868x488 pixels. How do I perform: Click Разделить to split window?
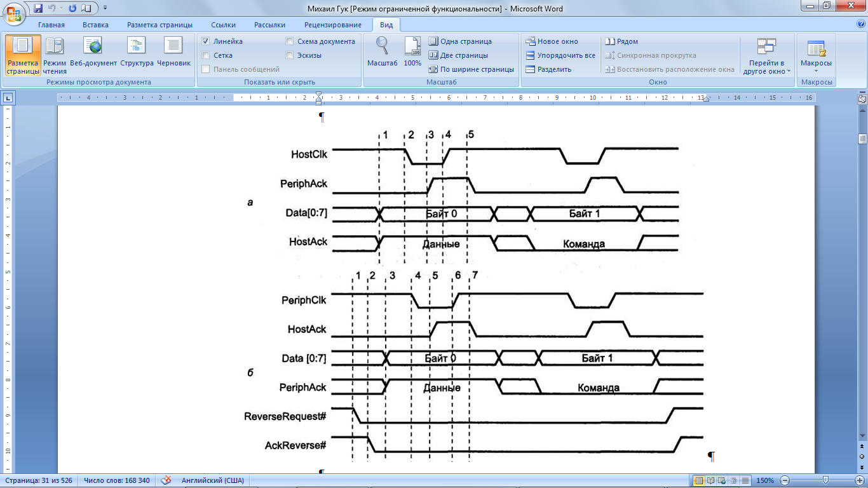(548, 69)
